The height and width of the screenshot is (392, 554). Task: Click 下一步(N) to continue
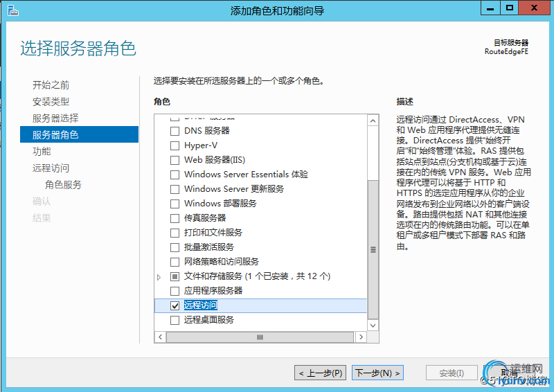[x=377, y=373]
